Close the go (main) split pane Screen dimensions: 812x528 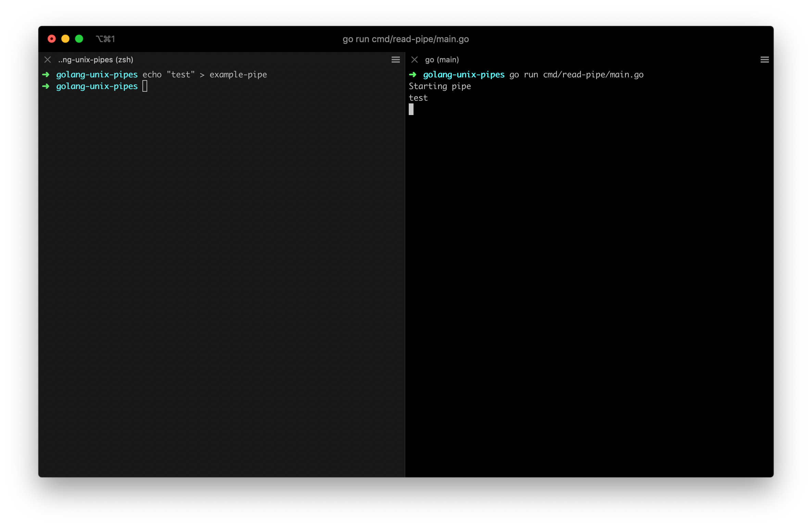point(414,60)
